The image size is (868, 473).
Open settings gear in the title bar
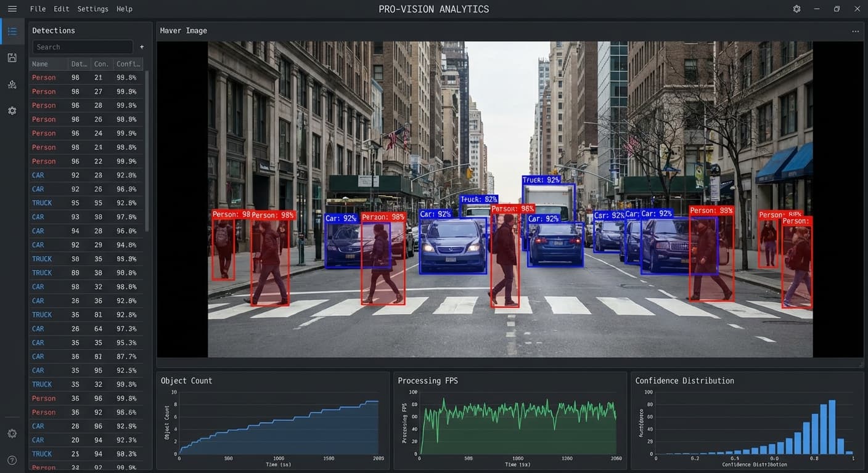click(x=796, y=9)
